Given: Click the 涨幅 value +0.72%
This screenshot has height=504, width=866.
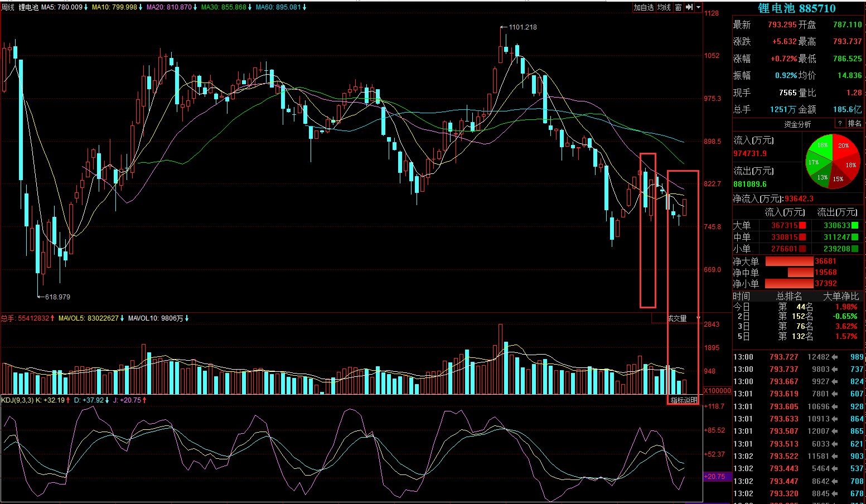Looking at the screenshot, I should pos(783,59).
